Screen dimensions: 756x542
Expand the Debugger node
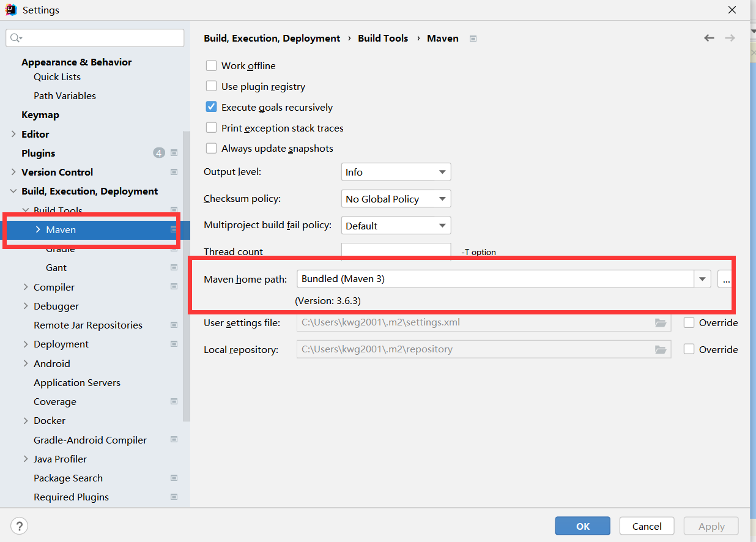pyautogui.click(x=26, y=306)
